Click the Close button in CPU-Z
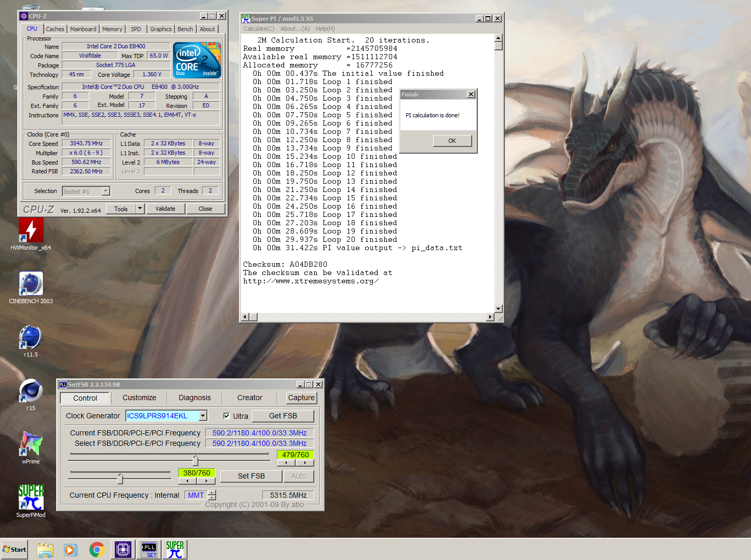 click(x=205, y=209)
